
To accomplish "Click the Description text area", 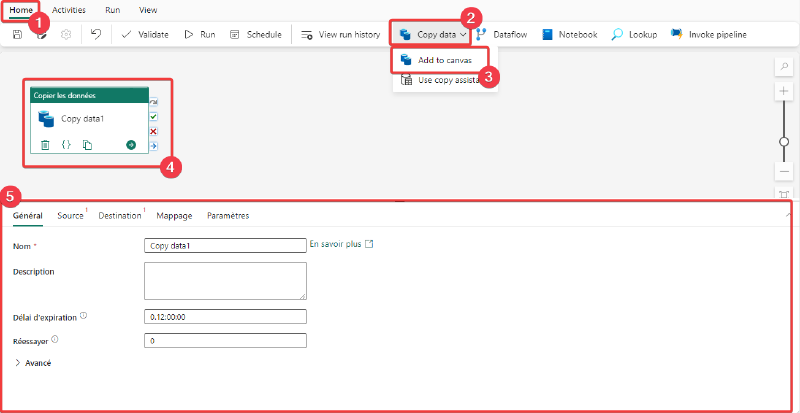I will (226, 281).
